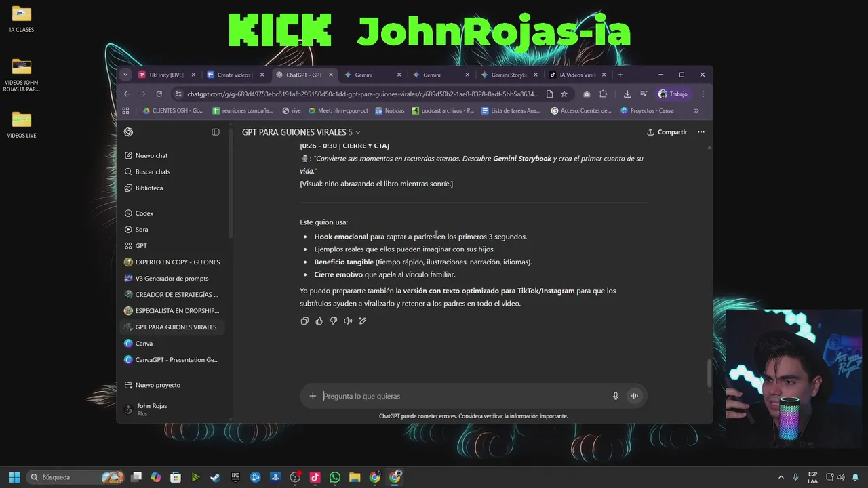
Task: Open more options next to Compartir
Action: (x=701, y=132)
